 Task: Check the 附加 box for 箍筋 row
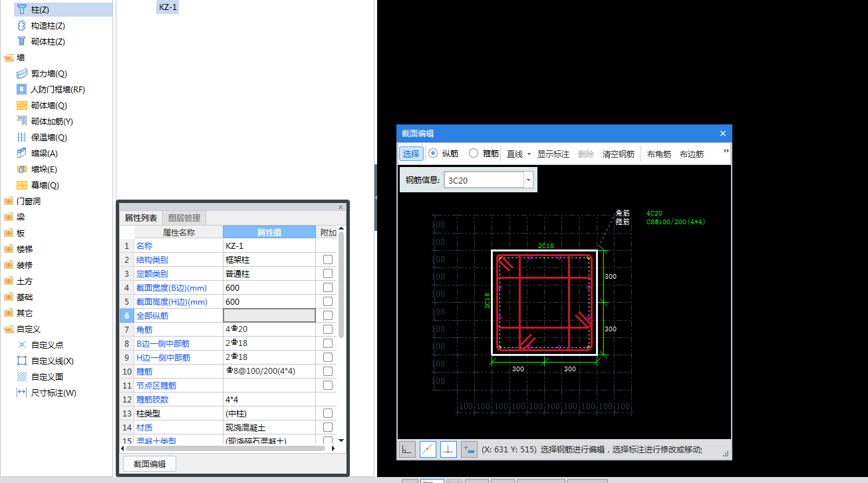tap(328, 371)
